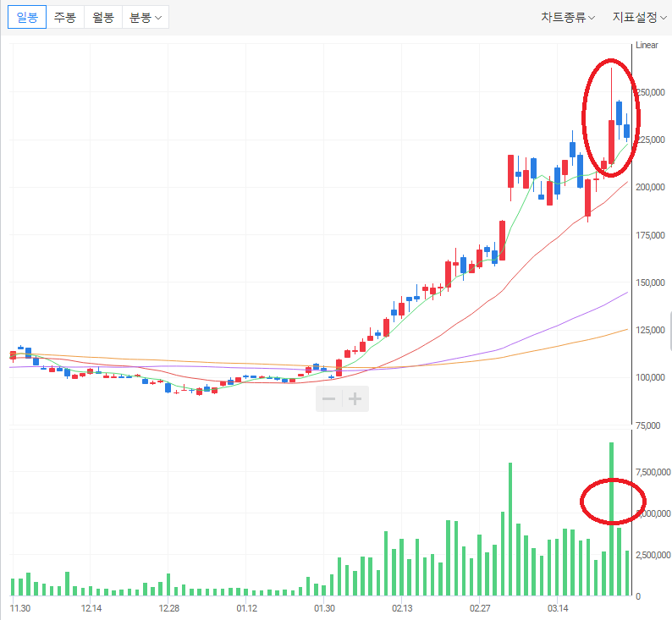Click the tallest green volume bar

(612, 519)
